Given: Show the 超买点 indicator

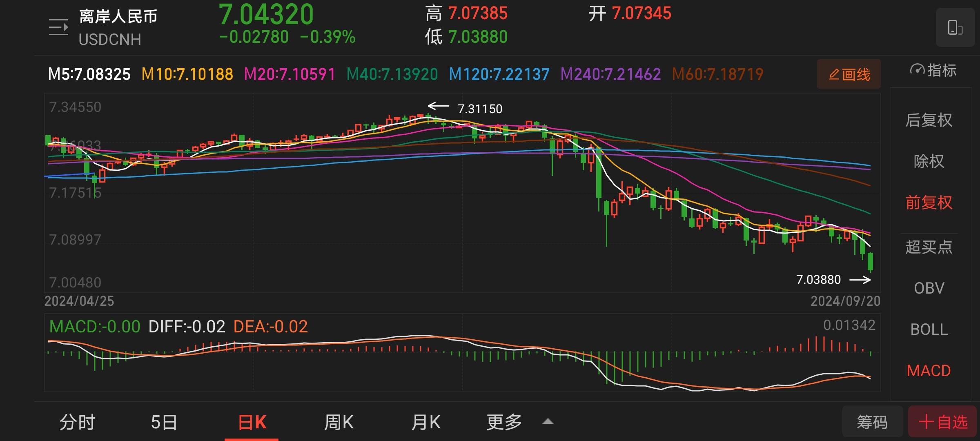Looking at the screenshot, I should [929, 247].
